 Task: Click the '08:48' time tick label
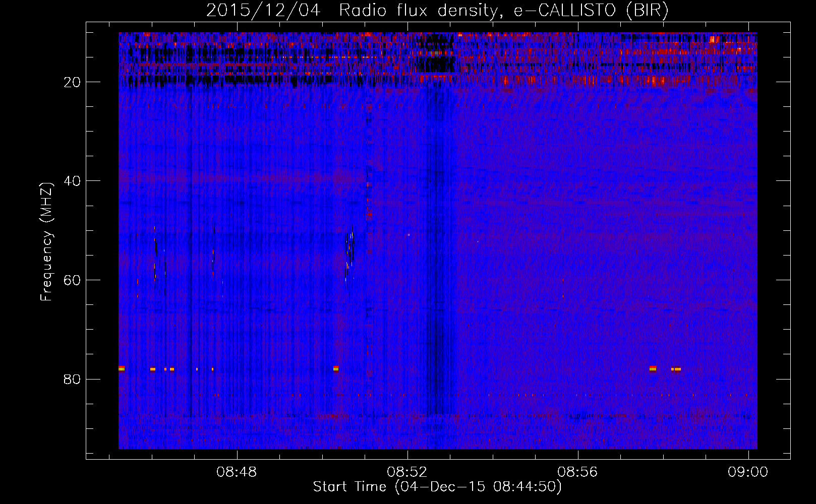(x=237, y=472)
